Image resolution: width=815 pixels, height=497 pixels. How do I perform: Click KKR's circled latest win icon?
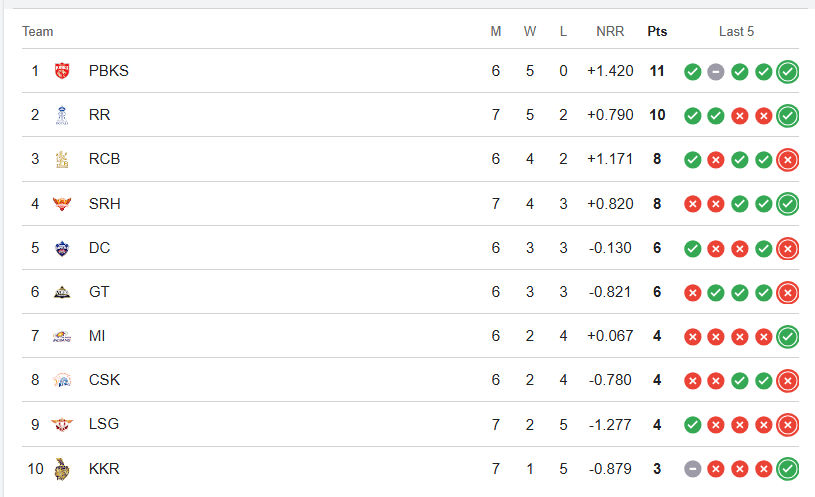[x=788, y=469]
